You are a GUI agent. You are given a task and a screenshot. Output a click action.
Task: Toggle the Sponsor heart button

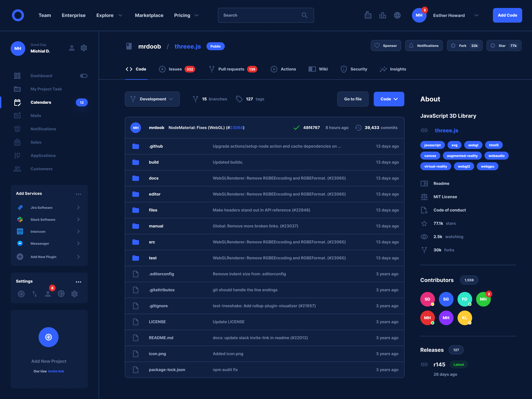(x=386, y=46)
